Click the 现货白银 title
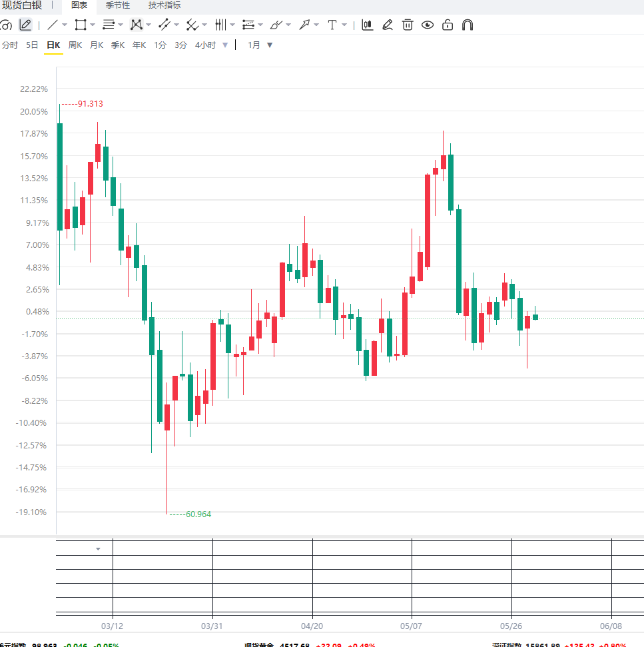Screen dimensions: 644x647 click(x=22, y=5)
